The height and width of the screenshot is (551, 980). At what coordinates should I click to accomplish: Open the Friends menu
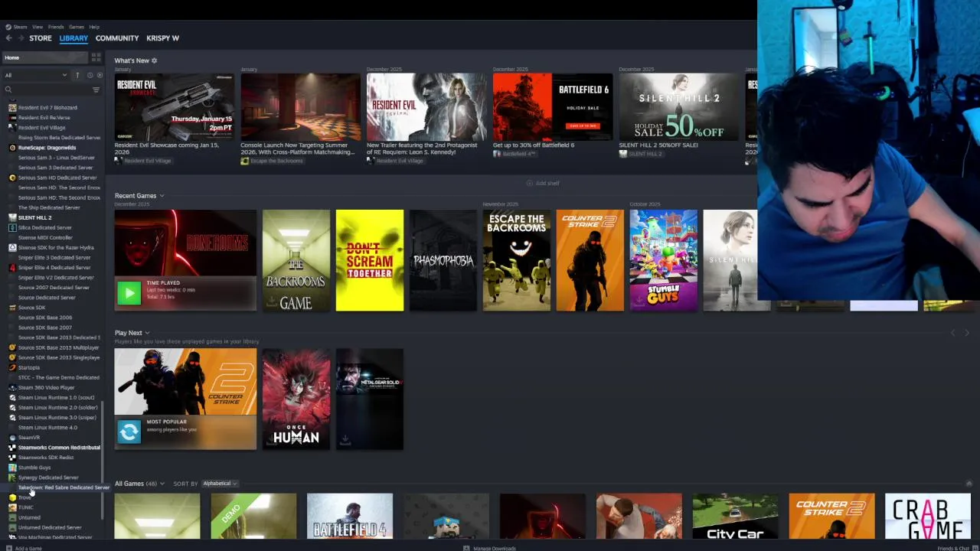pos(56,27)
